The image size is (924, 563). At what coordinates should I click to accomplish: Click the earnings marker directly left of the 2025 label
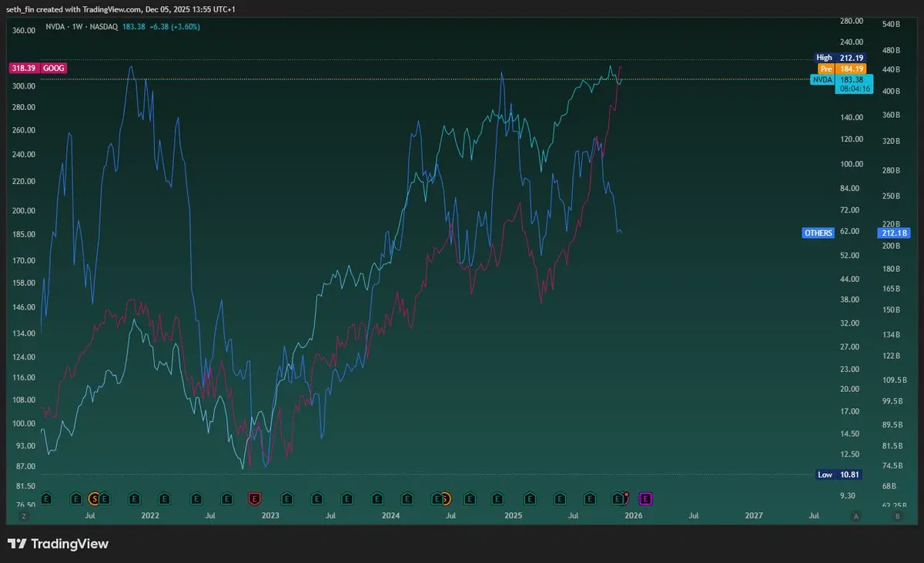tap(497, 499)
